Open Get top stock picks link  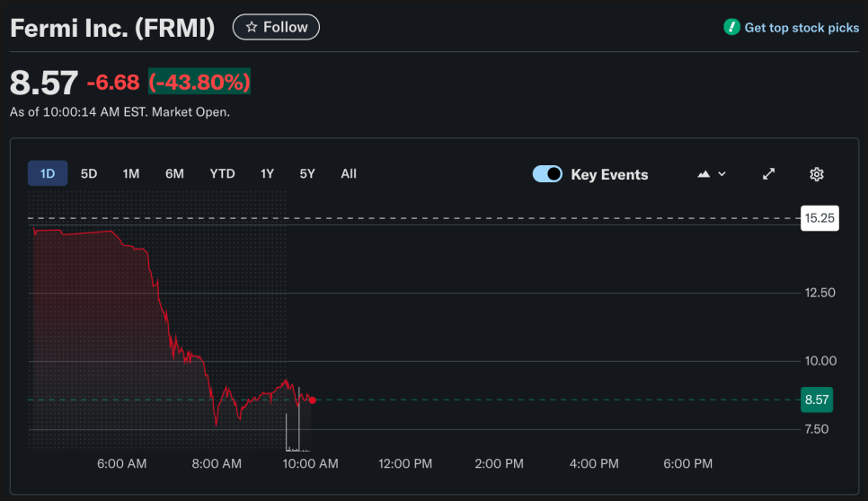click(x=802, y=28)
